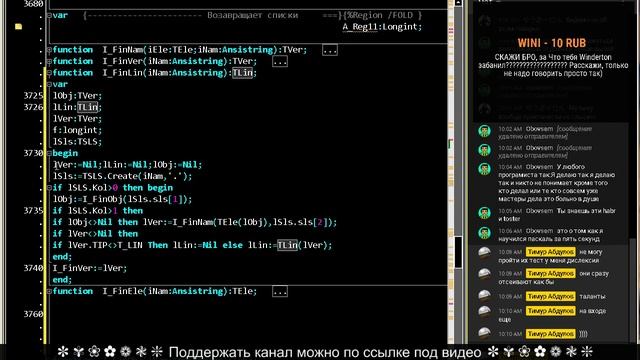Viewport: 640px width, 360px height.
Task: Collapse the begin block at line 3730
Action: pyautogui.click(x=49, y=153)
